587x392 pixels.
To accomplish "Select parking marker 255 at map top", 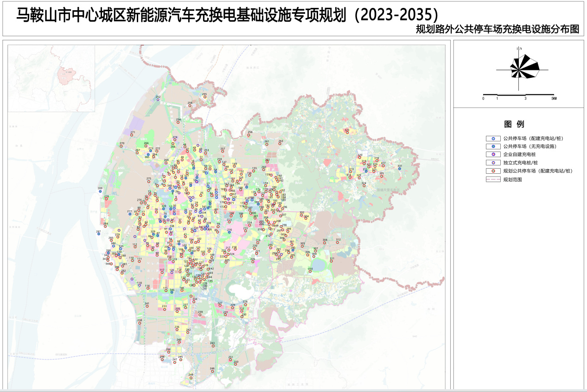I will (204, 97).
